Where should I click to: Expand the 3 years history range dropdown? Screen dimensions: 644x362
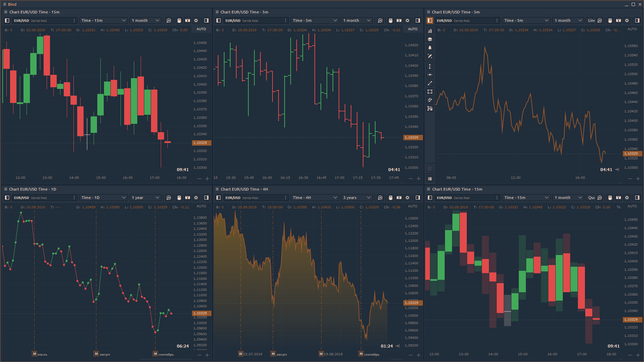(357, 198)
